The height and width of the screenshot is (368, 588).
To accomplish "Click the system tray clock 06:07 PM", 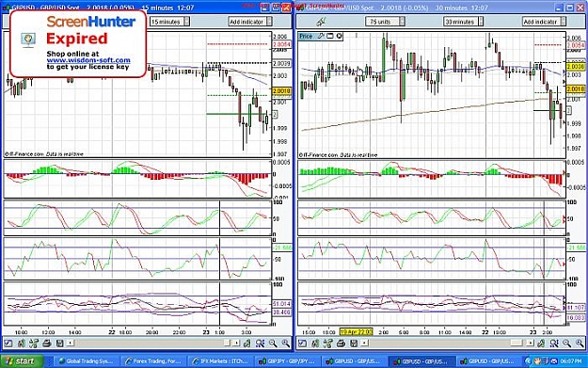I will (x=571, y=361).
